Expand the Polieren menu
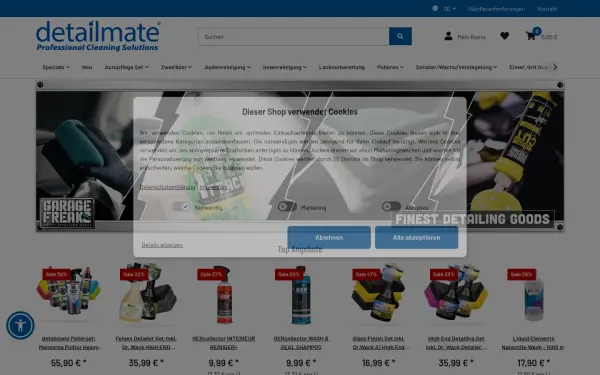The height and width of the screenshot is (375, 600). 390,67
